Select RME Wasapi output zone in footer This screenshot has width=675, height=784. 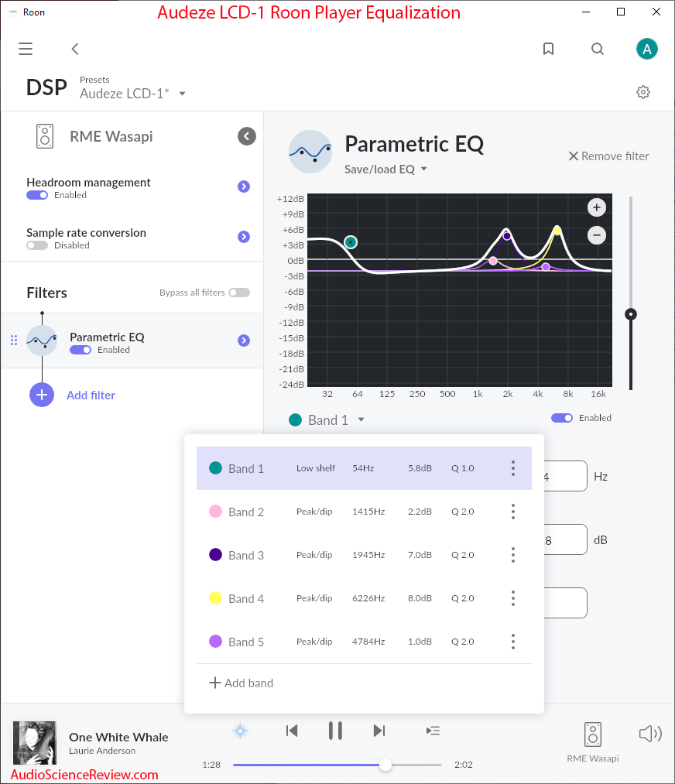click(593, 742)
